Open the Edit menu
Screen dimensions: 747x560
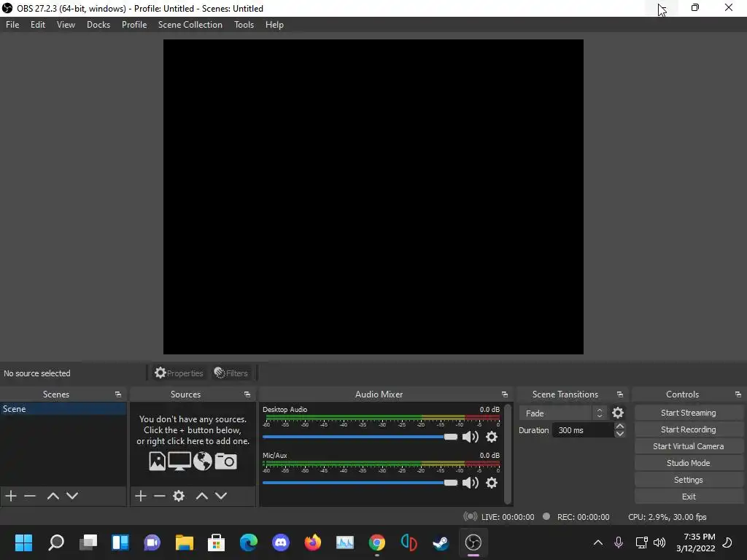(x=38, y=25)
